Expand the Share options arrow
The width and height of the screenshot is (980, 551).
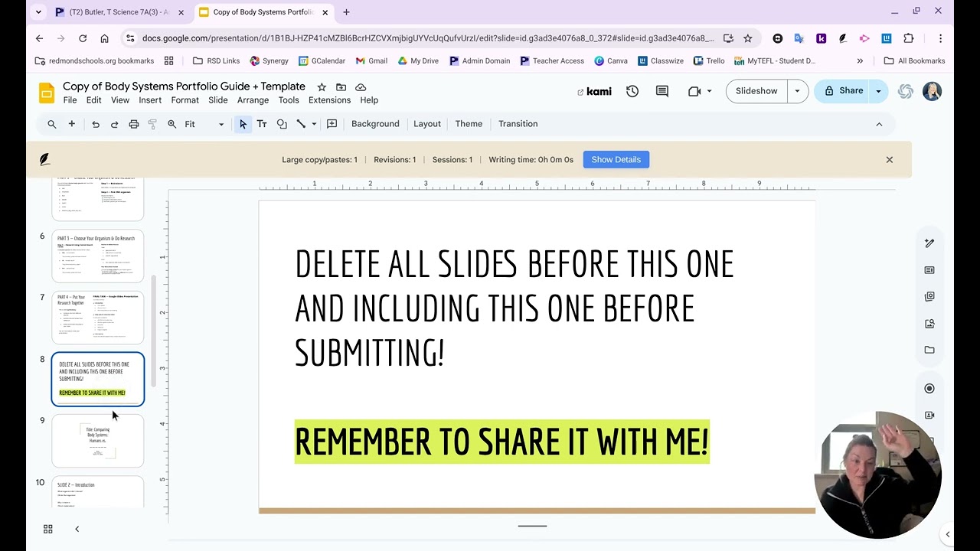(x=878, y=91)
